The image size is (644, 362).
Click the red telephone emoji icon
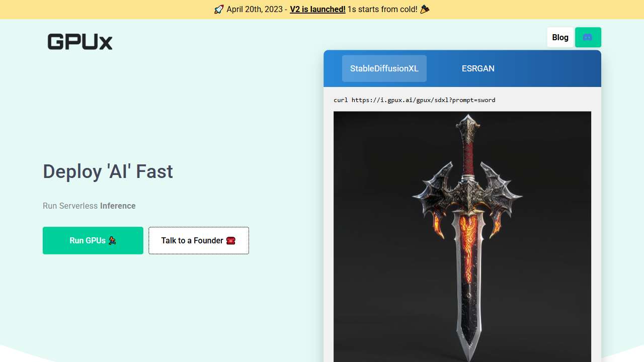pos(231,240)
